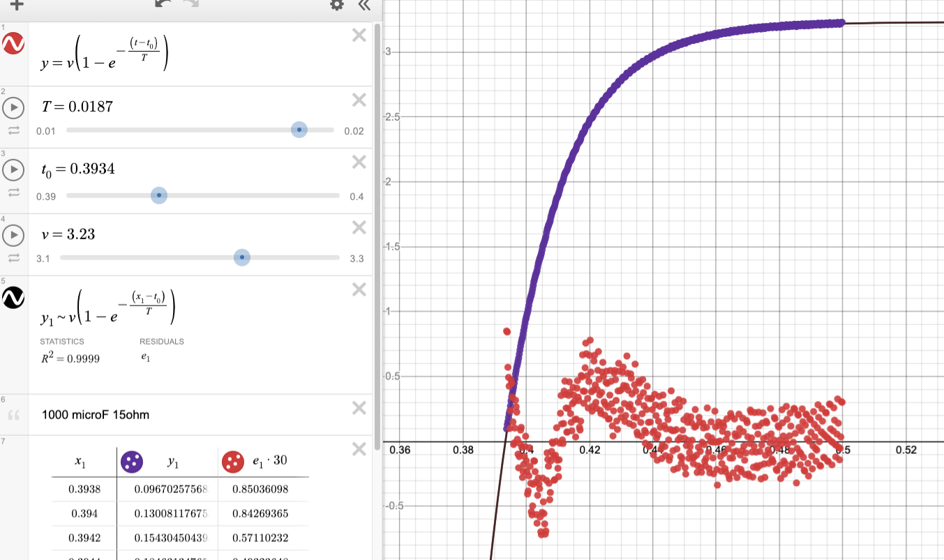Play the t0 slider animation
This screenshot has width=944, height=560.
click(13, 169)
